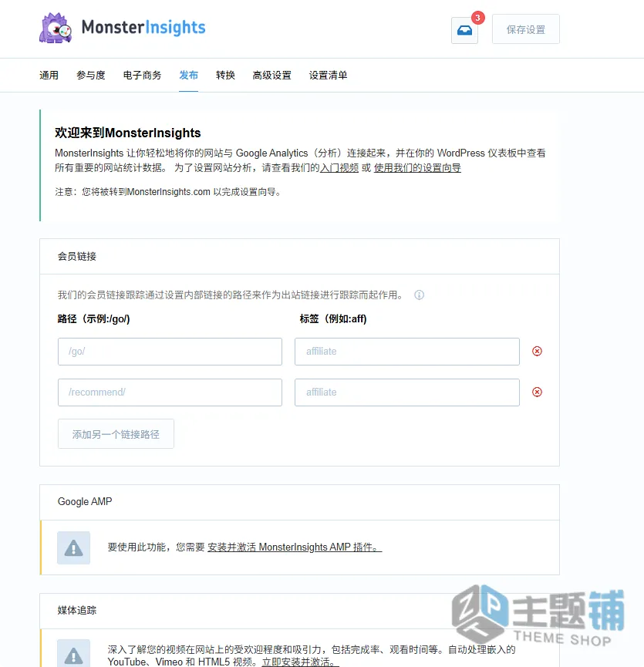The height and width of the screenshot is (667, 644).
Task: Click the MonsterInsights wordmark text
Action: point(143,28)
